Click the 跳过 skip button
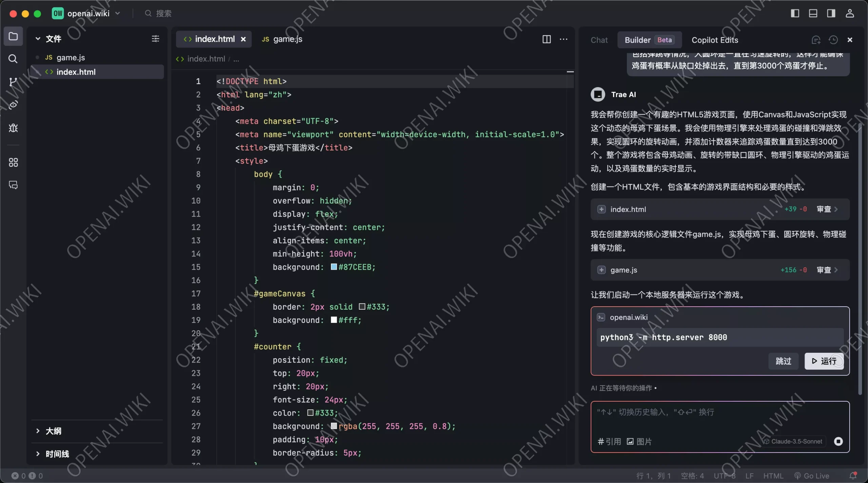 [783, 361]
